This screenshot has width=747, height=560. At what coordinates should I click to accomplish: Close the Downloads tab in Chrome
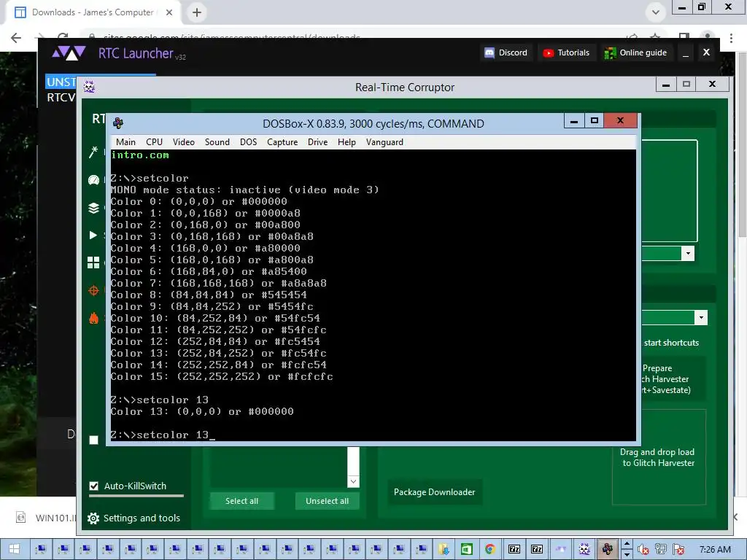169,12
